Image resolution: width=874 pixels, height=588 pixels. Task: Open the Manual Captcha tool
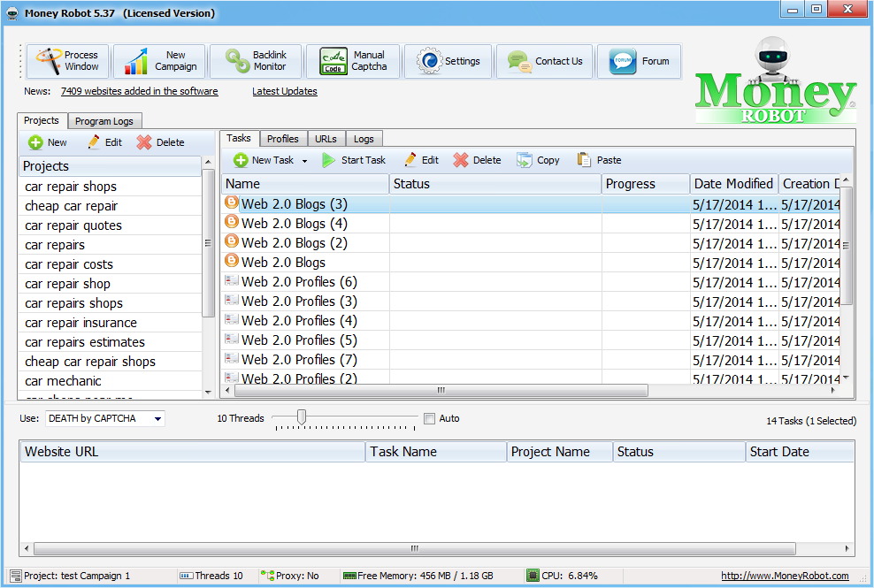(353, 61)
